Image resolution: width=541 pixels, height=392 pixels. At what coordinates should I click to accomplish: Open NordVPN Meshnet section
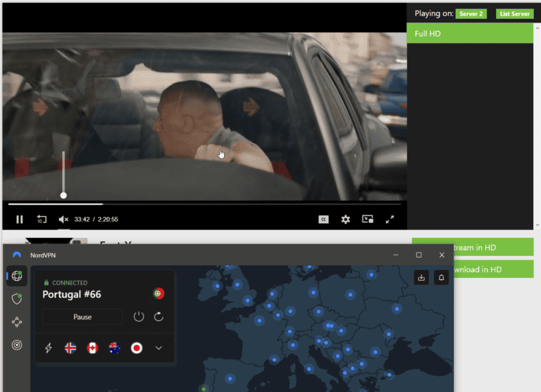coord(17,322)
